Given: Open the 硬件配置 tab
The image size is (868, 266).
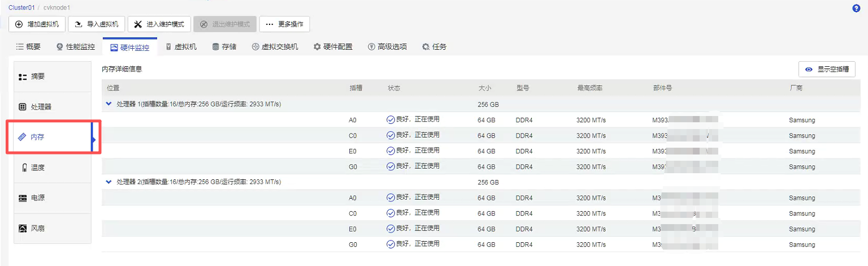Looking at the screenshot, I should (333, 47).
